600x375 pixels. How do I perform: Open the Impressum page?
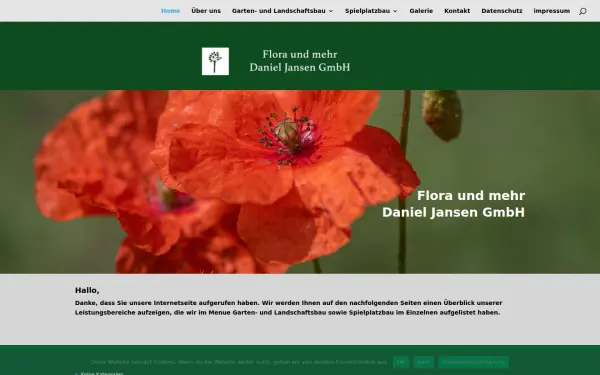(551, 11)
